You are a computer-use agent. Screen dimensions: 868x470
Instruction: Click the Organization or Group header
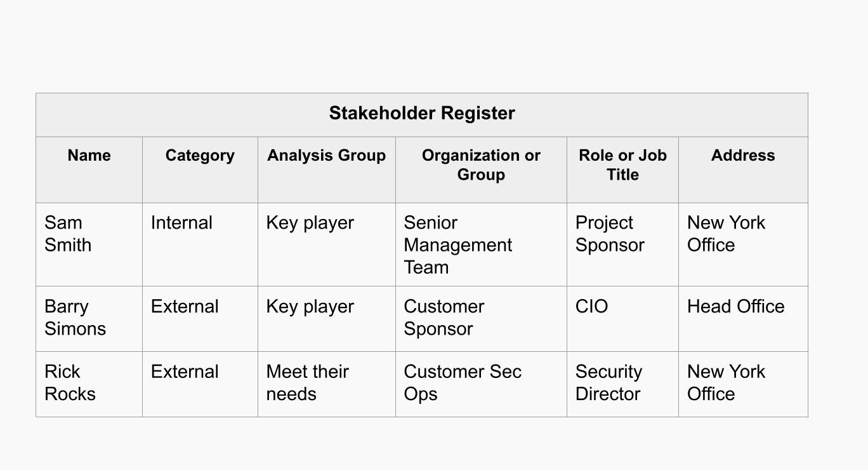coord(481,165)
